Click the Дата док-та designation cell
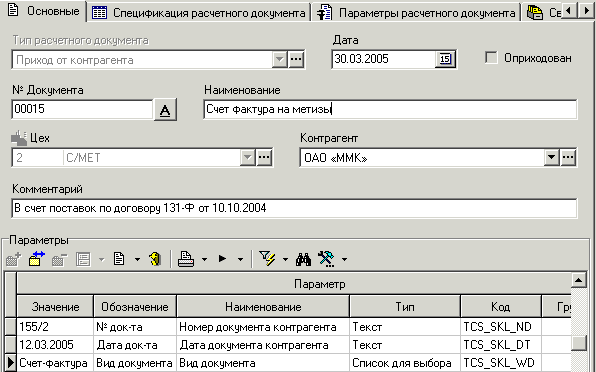This screenshot has width=596, height=372. pyautogui.click(x=135, y=345)
